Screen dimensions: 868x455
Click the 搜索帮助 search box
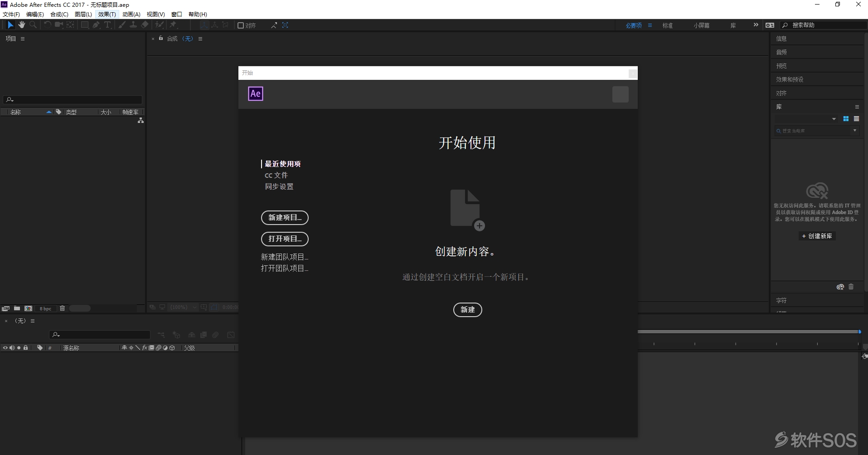click(824, 25)
